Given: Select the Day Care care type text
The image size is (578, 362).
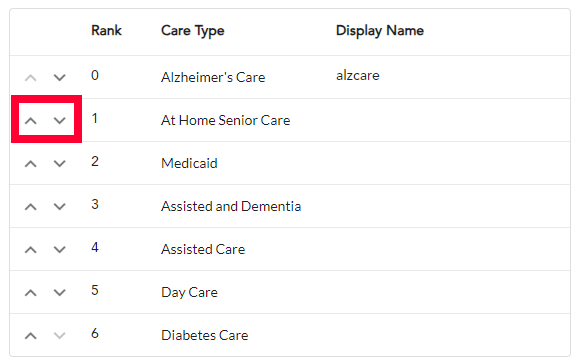Looking at the screenshot, I should [189, 293].
